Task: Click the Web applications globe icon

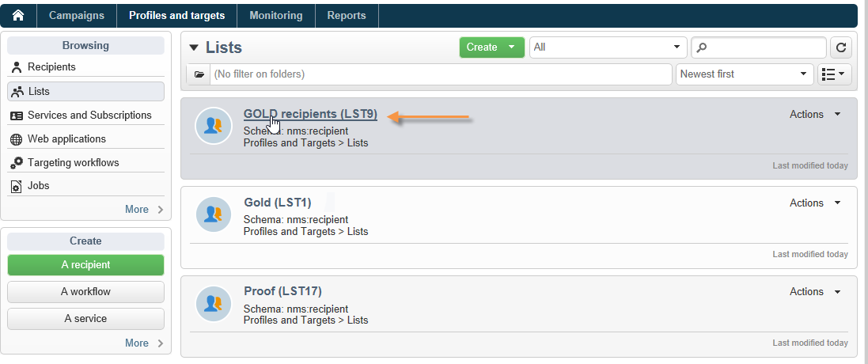Action: [x=17, y=139]
